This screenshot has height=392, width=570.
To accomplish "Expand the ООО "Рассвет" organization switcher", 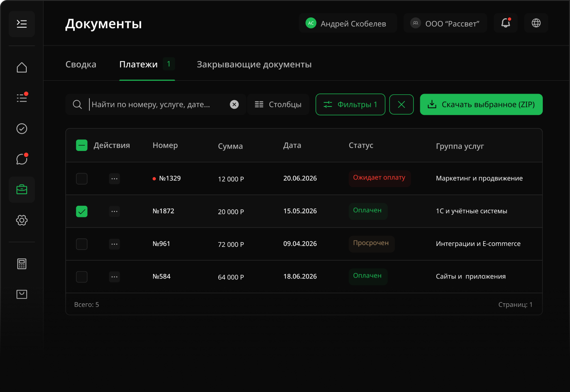I will point(445,23).
